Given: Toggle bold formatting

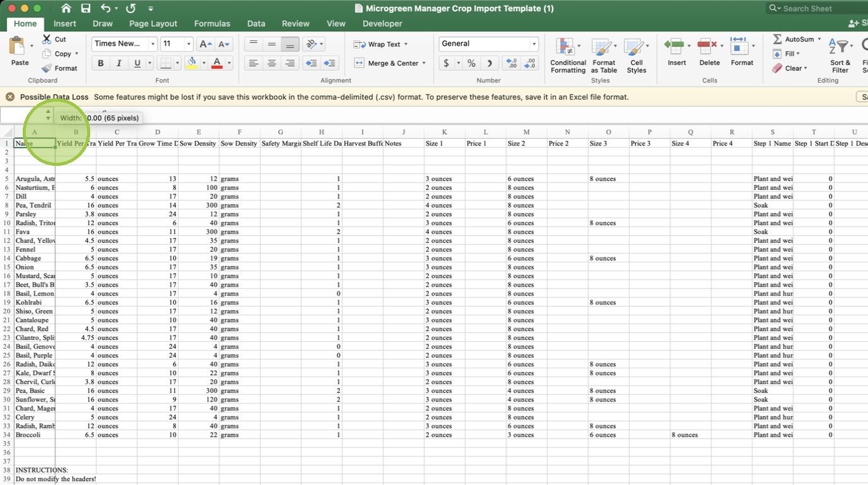Looking at the screenshot, I should click(100, 63).
